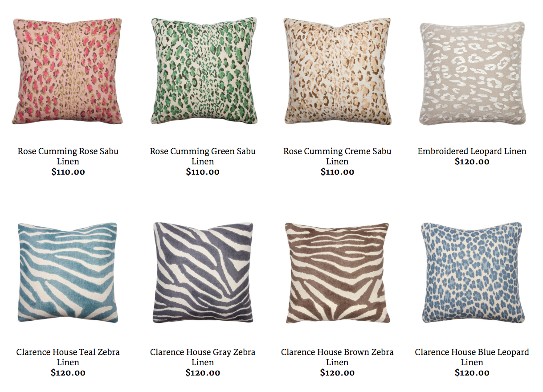
Task: Follow the Rose Cumming Creme Sabu Linen link
Action: click(337, 156)
